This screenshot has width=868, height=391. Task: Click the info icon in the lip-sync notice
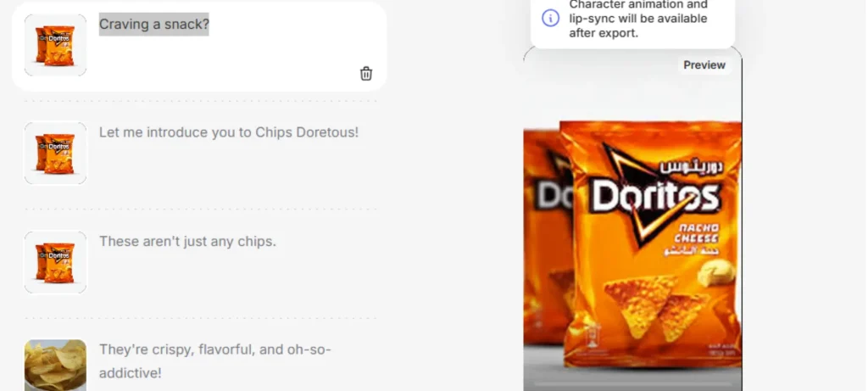[550, 18]
